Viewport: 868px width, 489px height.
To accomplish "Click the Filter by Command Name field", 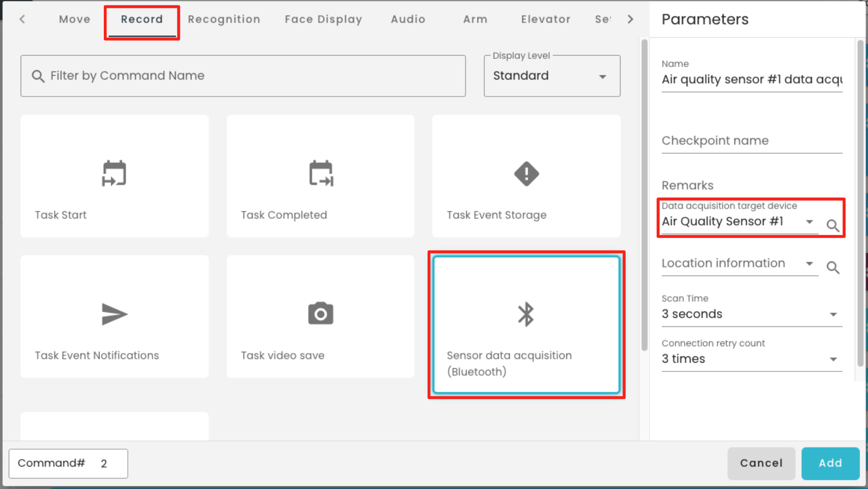I will (x=243, y=76).
